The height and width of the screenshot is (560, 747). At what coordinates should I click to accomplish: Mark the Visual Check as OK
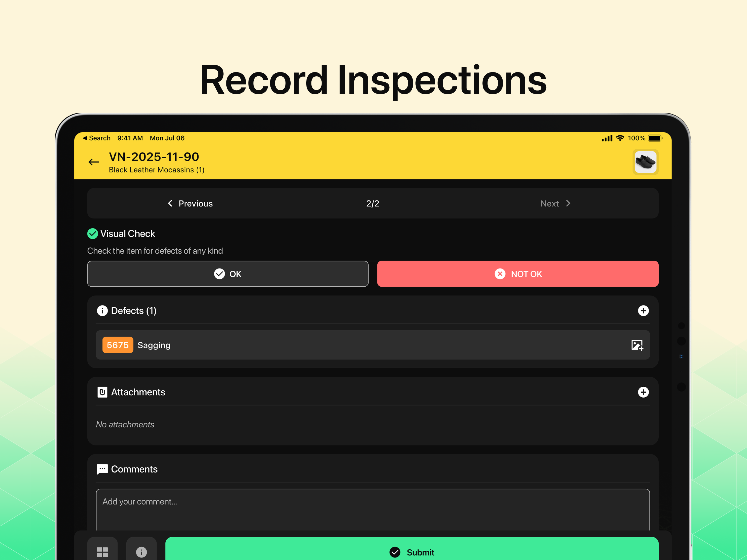pyautogui.click(x=227, y=274)
